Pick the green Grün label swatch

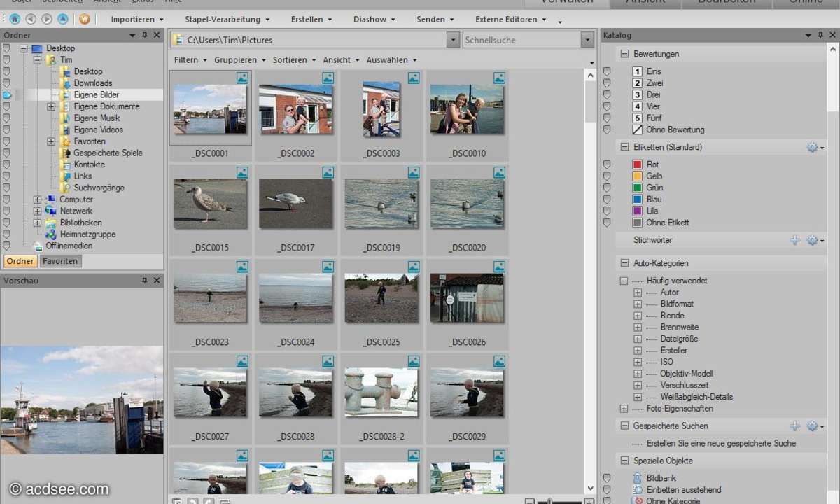click(637, 188)
